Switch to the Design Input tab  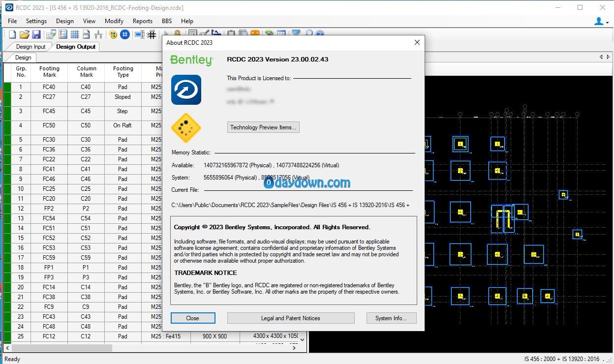[31, 47]
